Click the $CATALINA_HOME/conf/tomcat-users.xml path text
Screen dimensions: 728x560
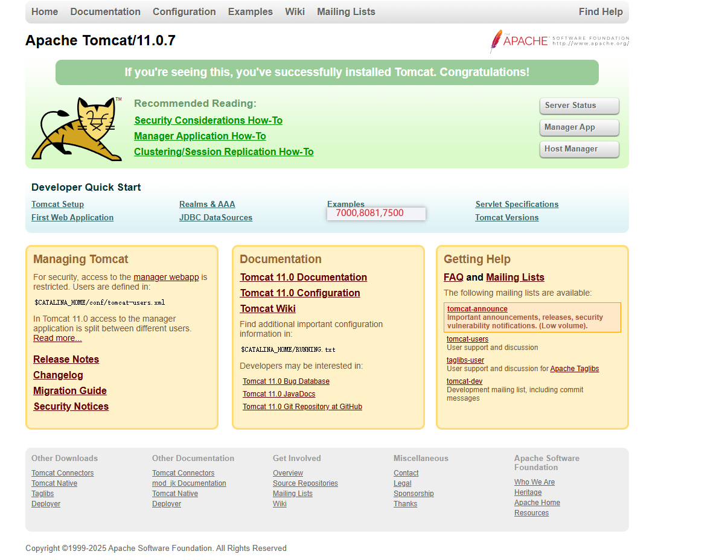[100, 302]
